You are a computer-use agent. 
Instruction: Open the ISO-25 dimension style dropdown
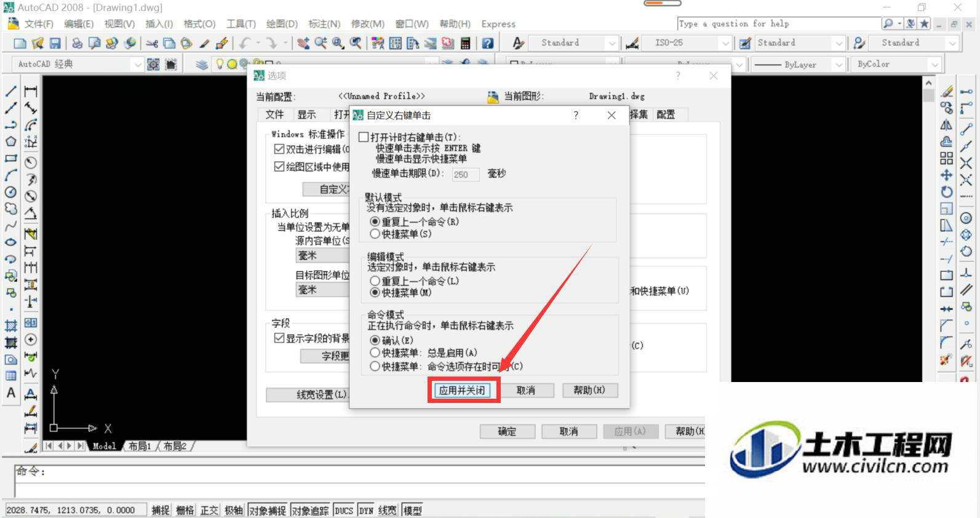(725, 43)
